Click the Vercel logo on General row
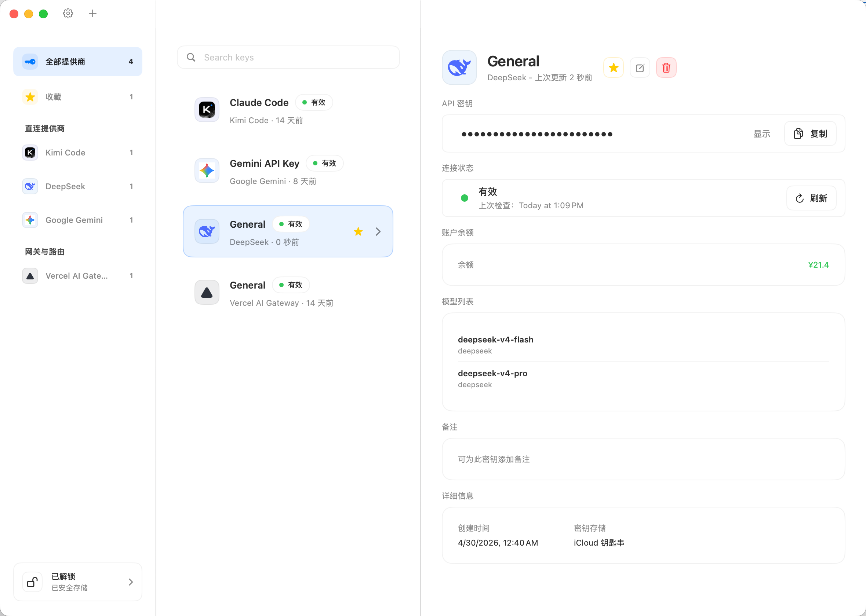The width and height of the screenshot is (866, 616). coord(207,293)
